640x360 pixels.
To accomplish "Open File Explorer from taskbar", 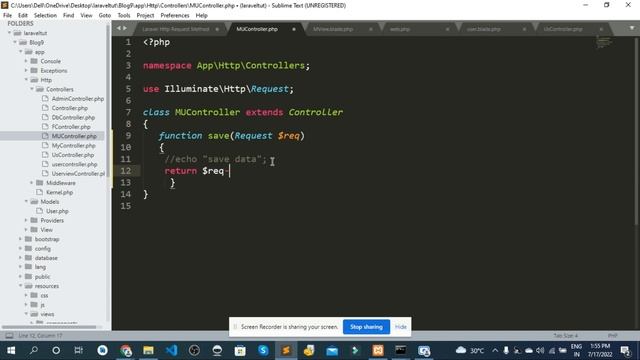I will (148, 350).
